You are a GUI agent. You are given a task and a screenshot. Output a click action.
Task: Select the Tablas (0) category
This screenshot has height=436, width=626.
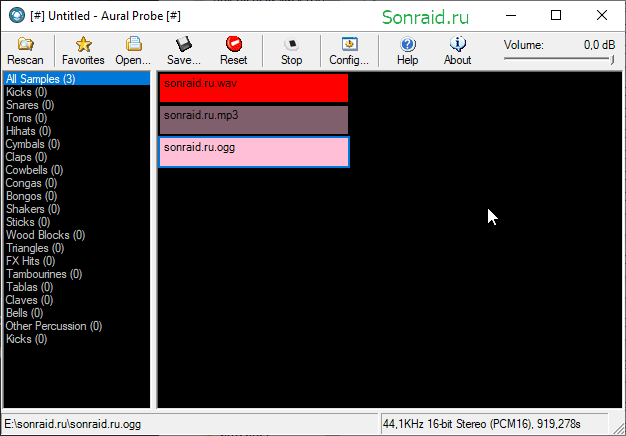77,287
